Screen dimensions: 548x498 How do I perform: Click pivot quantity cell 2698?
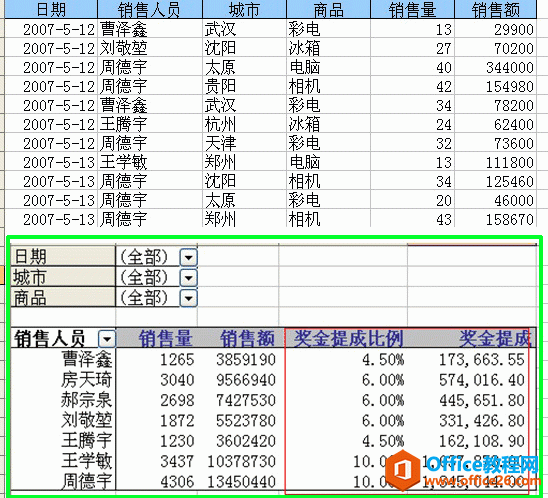tap(177, 400)
